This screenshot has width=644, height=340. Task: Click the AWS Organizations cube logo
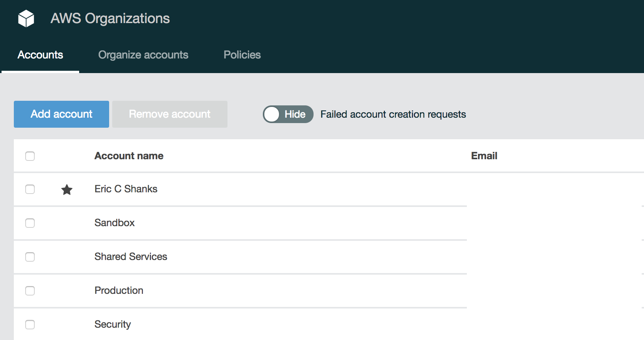26,18
